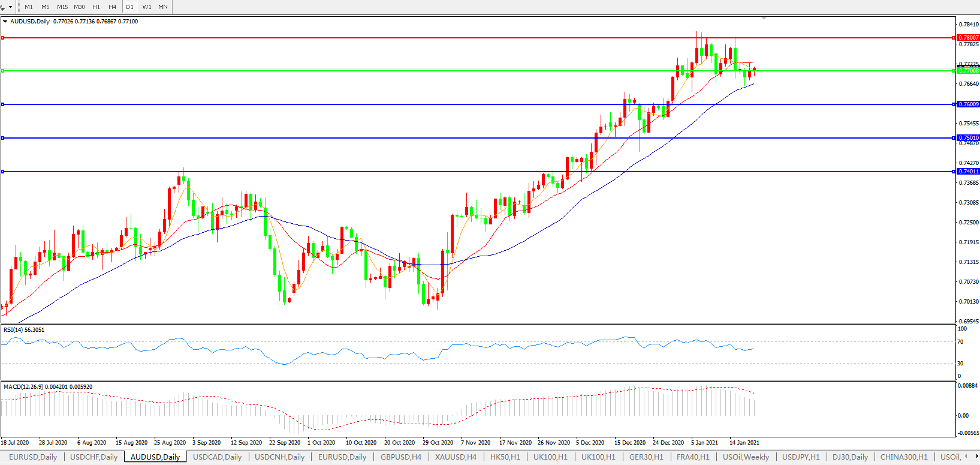Go to the GBPUSD,H4 chart tab

[400, 457]
